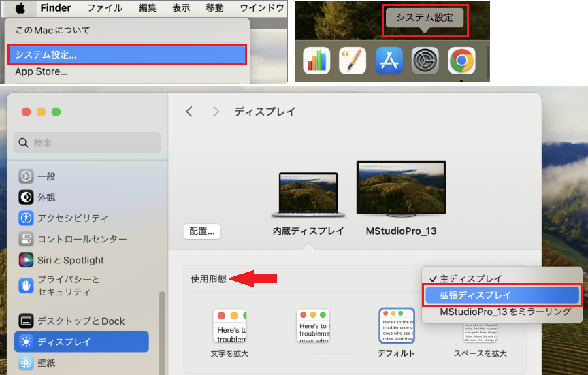Click the Numbers app icon in Dock
588x375 pixels.
click(x=316, y=61)
